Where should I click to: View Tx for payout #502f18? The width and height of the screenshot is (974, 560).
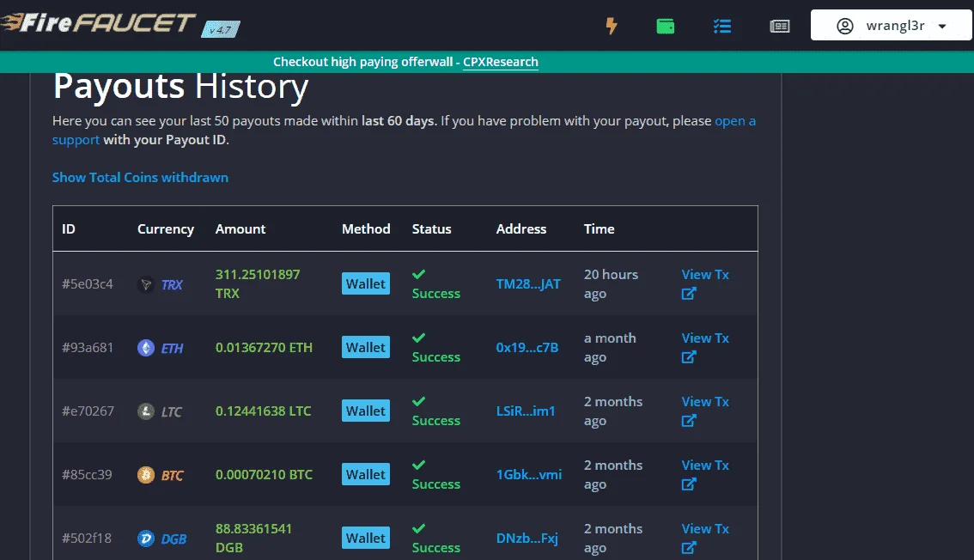pyautogui.click(x=705, y=529)
